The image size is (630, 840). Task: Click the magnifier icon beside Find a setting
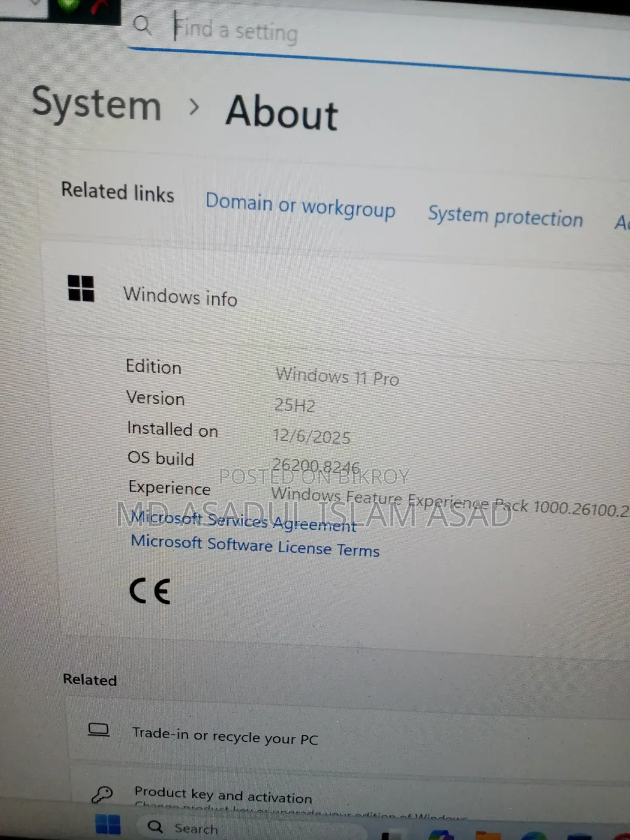click(x=142, y=25)
